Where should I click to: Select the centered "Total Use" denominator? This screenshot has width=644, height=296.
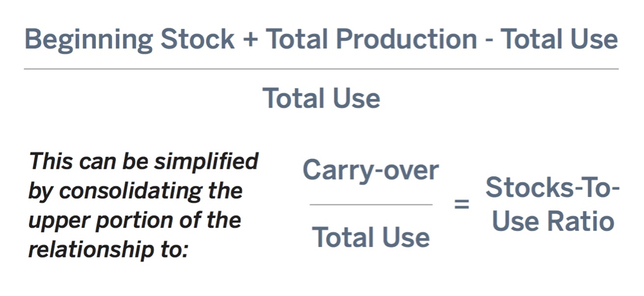pyautogui.click(x=321, y=98)
